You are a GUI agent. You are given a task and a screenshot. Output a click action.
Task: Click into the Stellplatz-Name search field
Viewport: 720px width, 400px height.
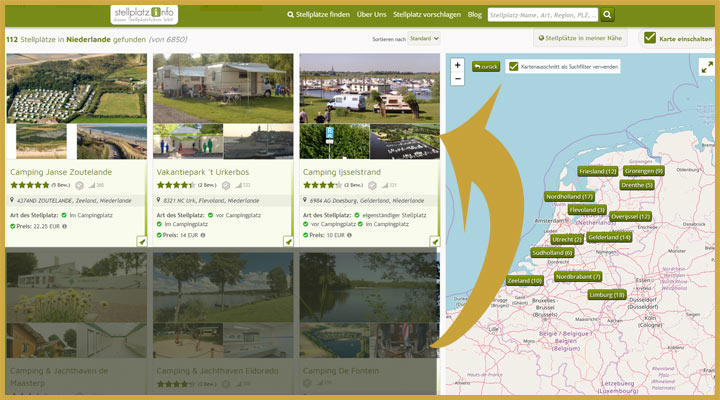(543, 15)
